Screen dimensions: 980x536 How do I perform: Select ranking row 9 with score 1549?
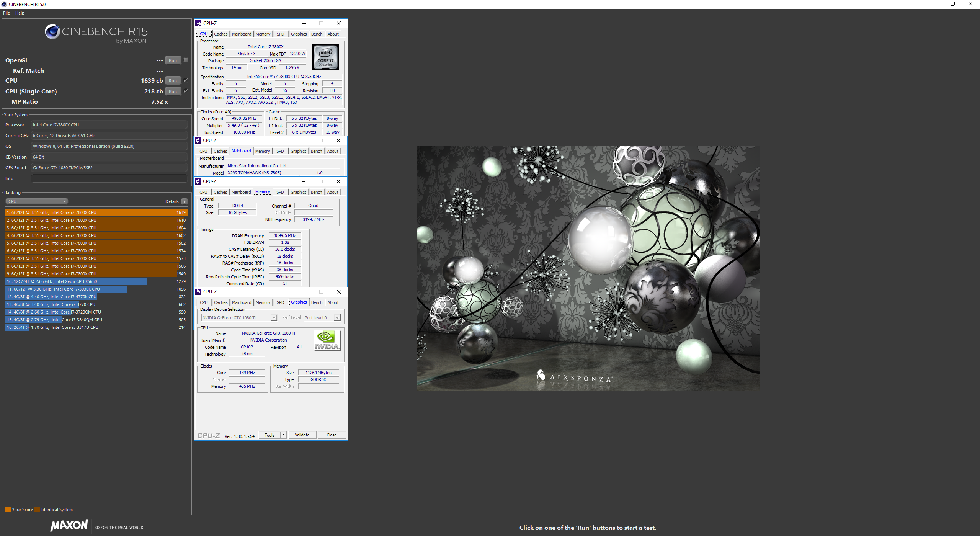[x=96, y=274]
